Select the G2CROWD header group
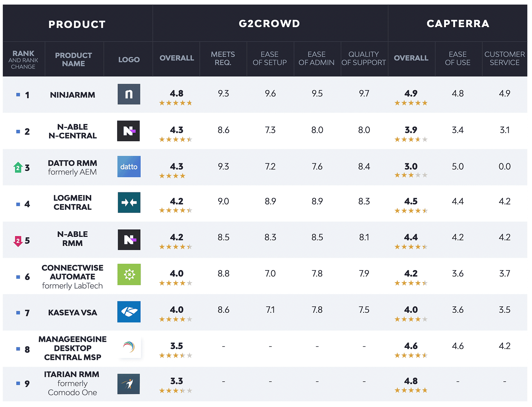 point(270,23)
